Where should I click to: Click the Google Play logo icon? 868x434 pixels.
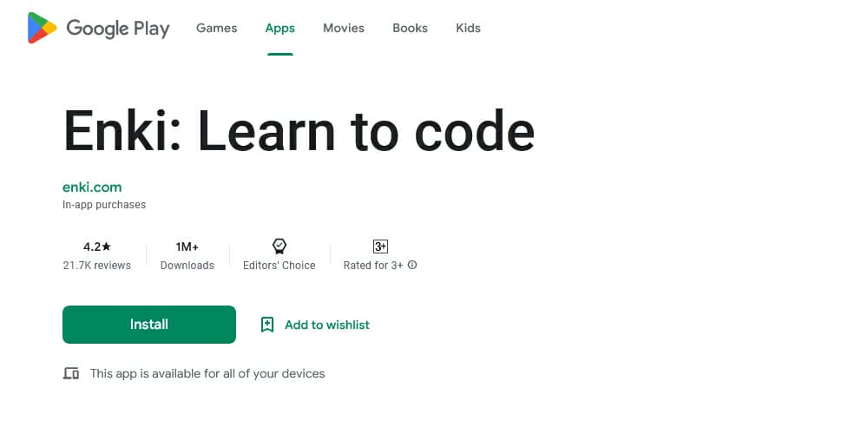point(42,28)
